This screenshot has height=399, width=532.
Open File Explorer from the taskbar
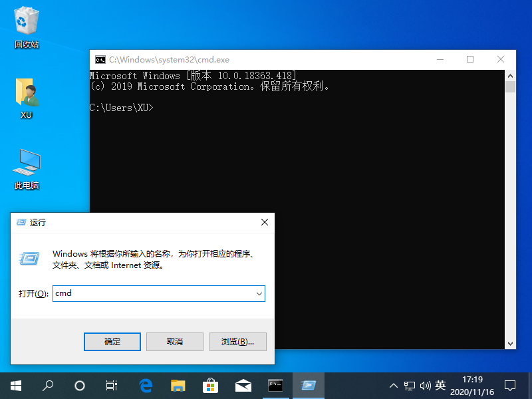(178, 386)
